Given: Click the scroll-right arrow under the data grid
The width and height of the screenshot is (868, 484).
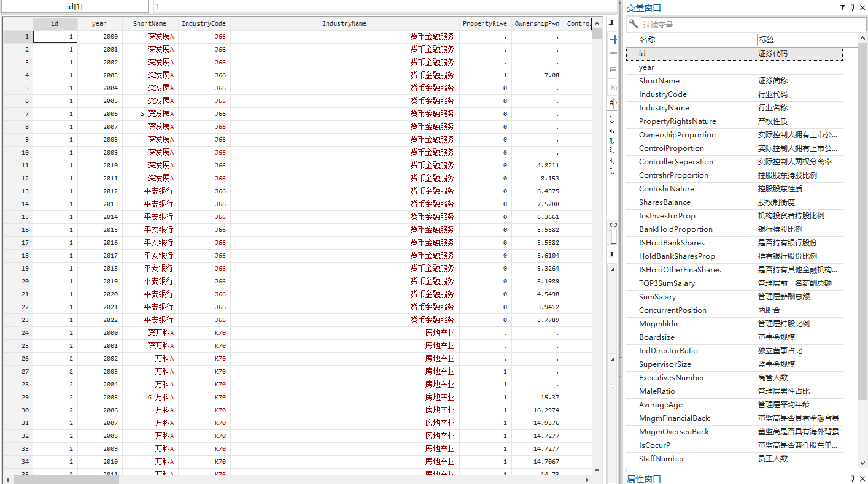Looking at the screenshot, I should [587, 479].
